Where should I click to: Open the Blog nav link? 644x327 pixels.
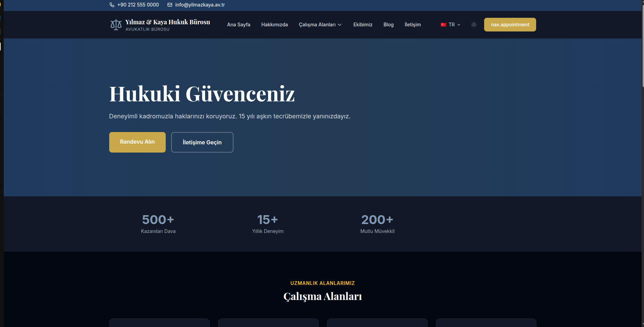(388, 25)
